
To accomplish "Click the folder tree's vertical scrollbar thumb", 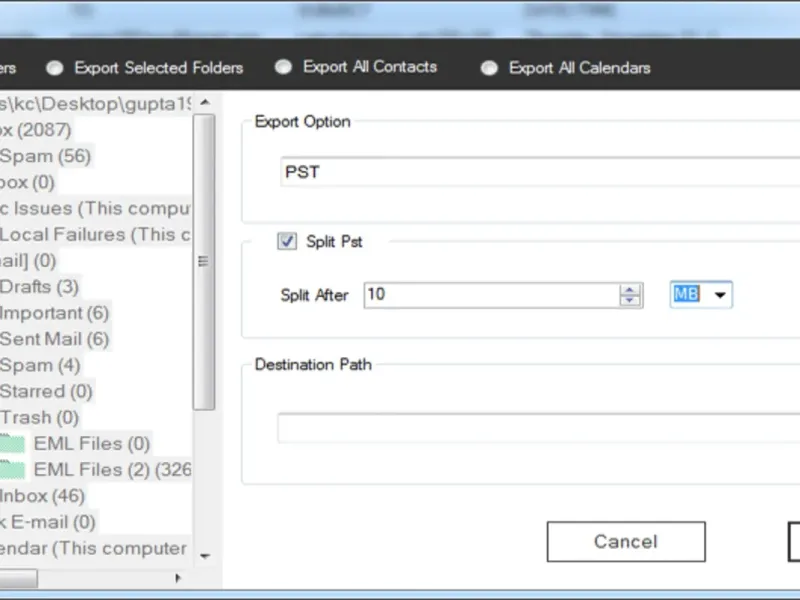I will (x=204, y=260).
